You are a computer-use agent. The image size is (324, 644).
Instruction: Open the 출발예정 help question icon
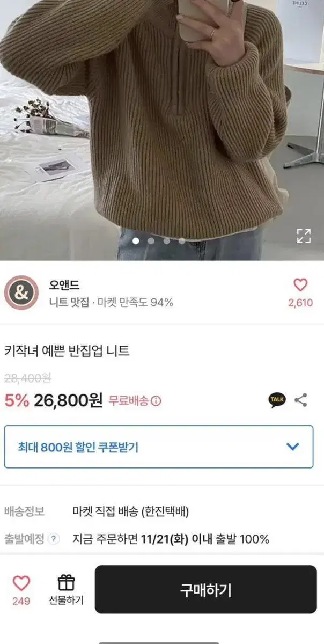pos(54,539)
